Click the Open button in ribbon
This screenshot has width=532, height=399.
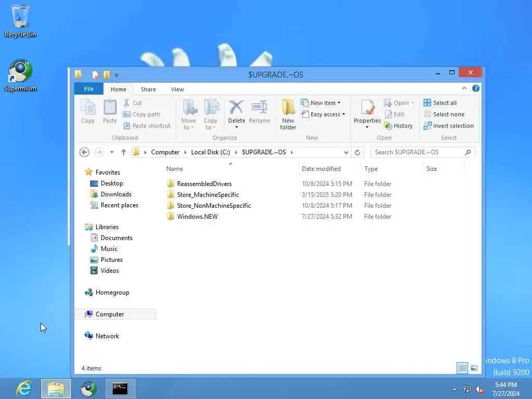click(399, 103)
